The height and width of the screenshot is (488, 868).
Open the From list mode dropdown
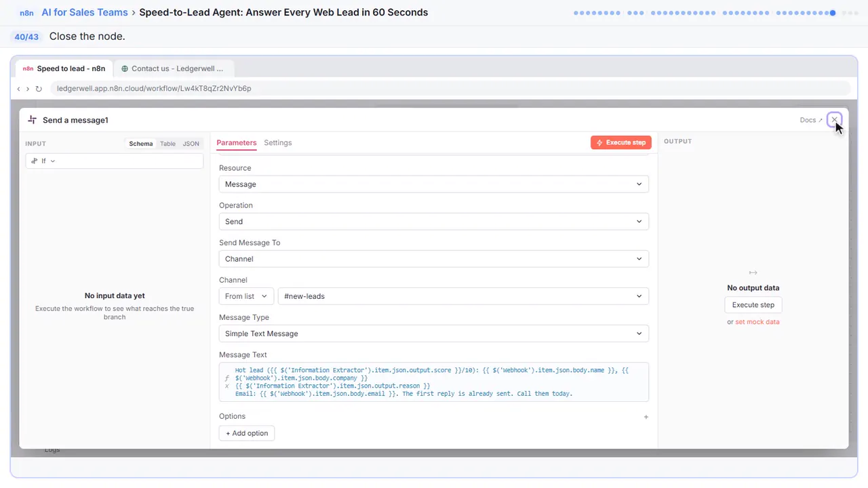point(246,296)
